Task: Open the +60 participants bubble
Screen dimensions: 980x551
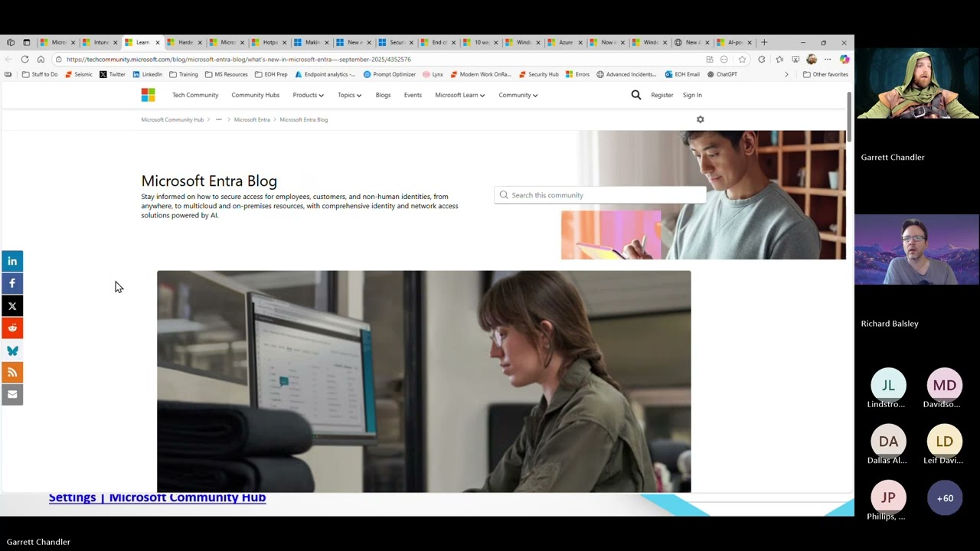Action: 945,498
